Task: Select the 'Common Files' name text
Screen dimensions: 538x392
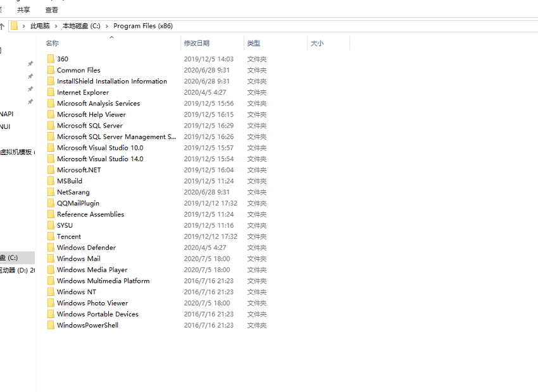Action: click(78, 70)
